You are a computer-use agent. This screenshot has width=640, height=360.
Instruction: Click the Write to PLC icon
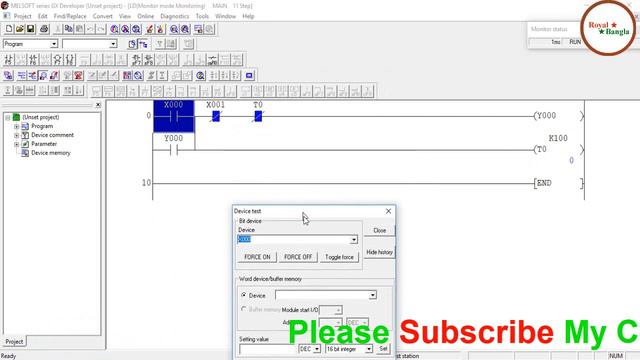pyautogui.click(x=150, y=29)
